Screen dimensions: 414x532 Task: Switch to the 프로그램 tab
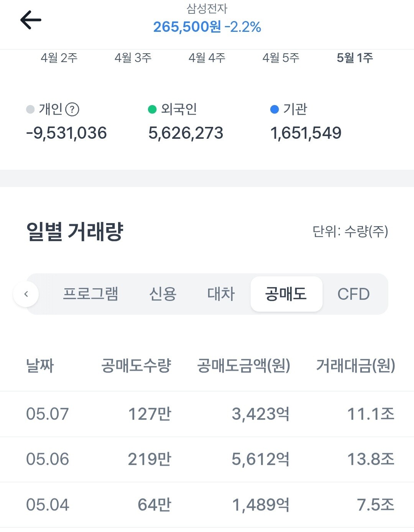(90, 294)
